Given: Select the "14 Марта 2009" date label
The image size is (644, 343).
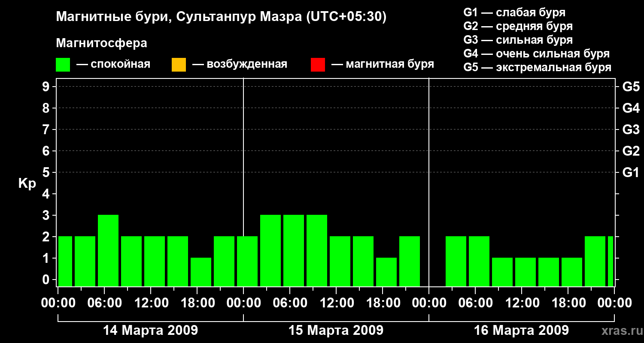Looking at the screenshot, I should 150,331.
